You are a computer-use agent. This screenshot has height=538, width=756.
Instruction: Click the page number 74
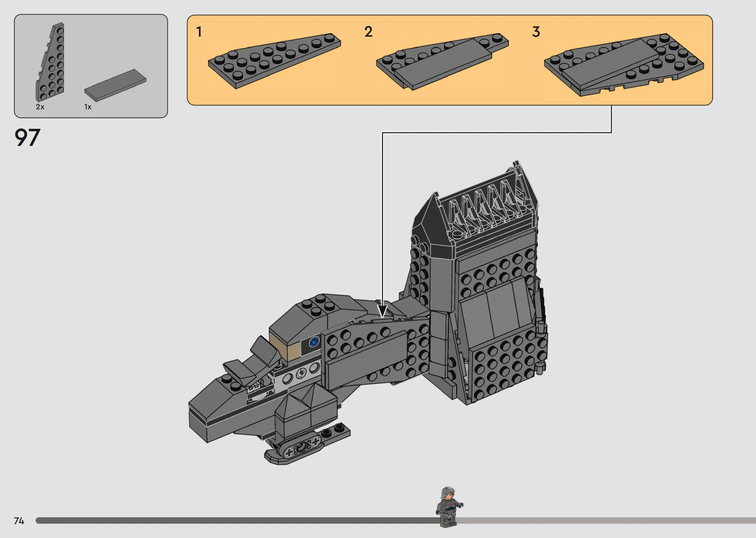point(19,521)
